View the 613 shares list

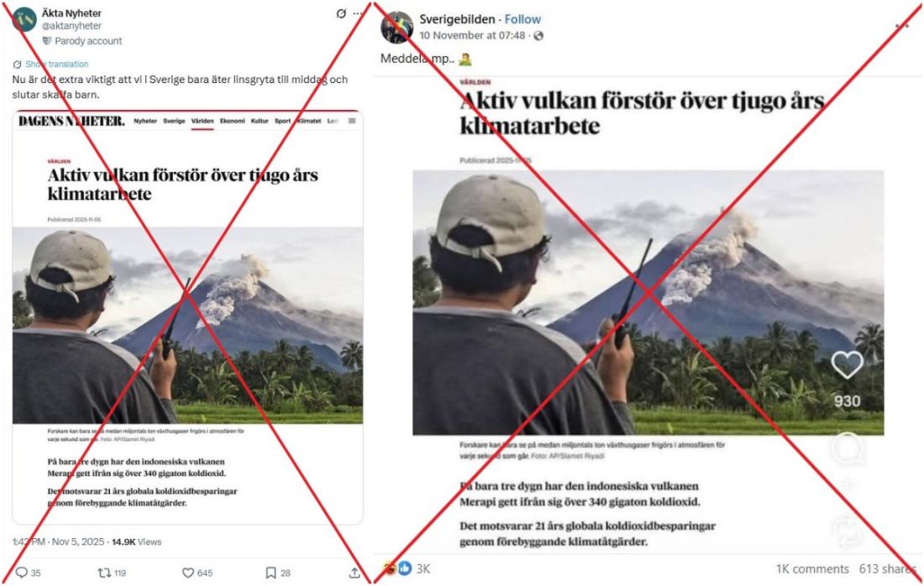pos(887,568)
